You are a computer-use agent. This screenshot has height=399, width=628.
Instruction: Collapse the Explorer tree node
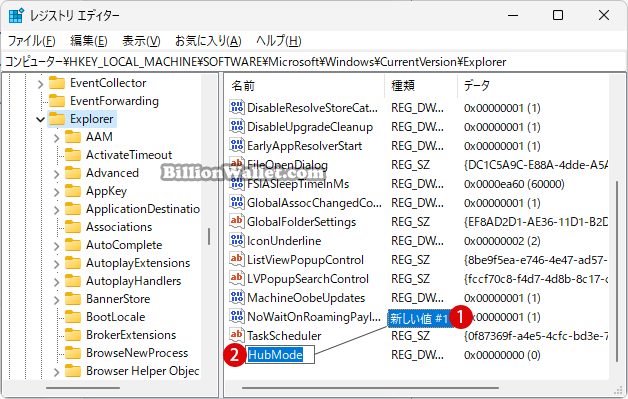pyautogui.click(x=40, y=119)
